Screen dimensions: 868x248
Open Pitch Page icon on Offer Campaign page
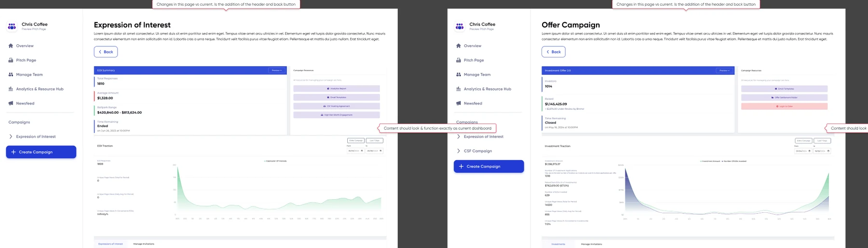coord(459,60)
